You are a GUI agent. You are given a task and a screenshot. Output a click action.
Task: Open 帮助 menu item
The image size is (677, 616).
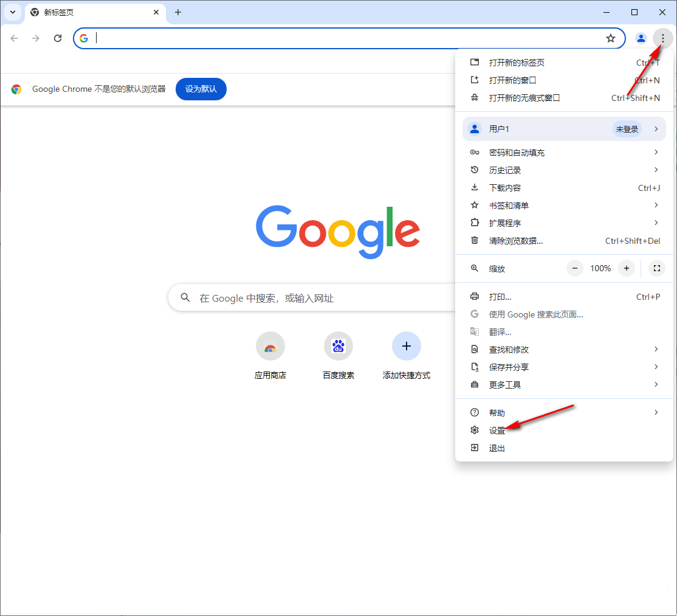(x=565, y=412)
